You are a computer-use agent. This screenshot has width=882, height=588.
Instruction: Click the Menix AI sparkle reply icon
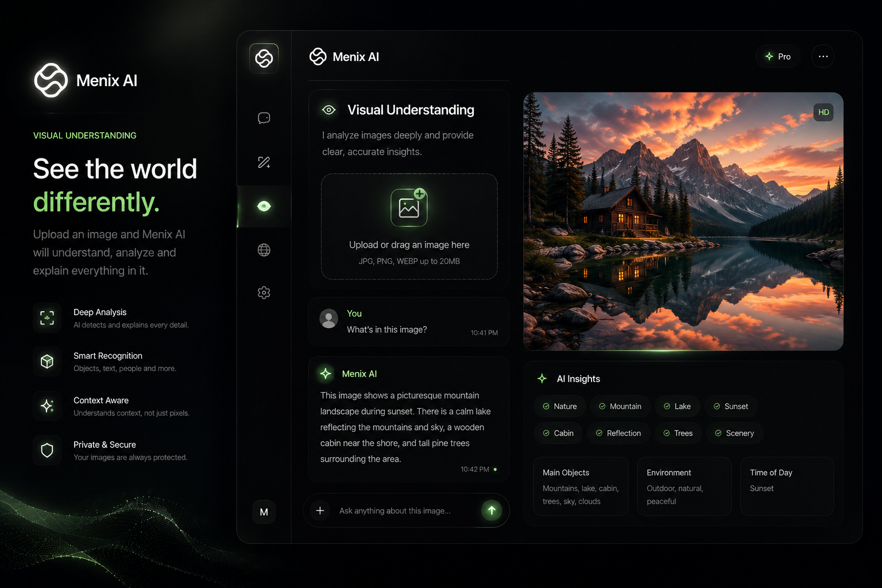[x=326, y=374]
